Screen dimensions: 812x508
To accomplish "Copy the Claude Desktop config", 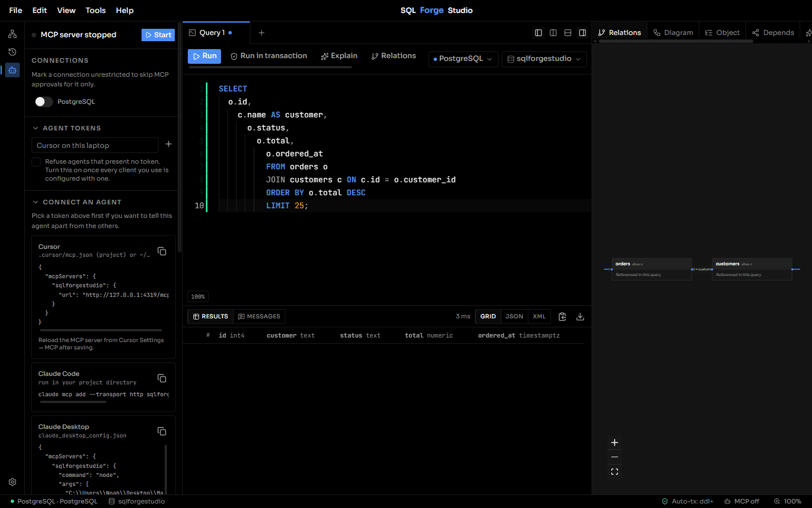I will click(162, 431).
